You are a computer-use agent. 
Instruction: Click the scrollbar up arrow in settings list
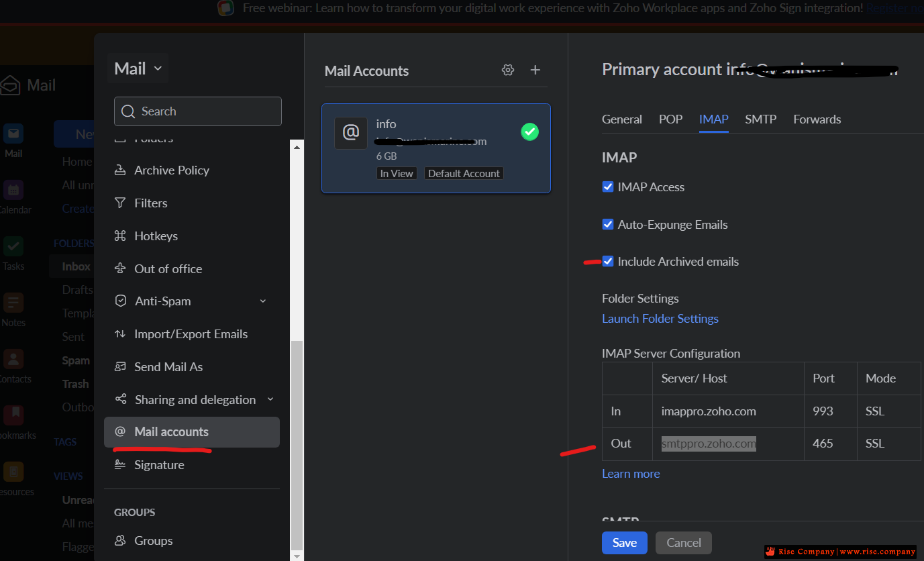[297, 146]
